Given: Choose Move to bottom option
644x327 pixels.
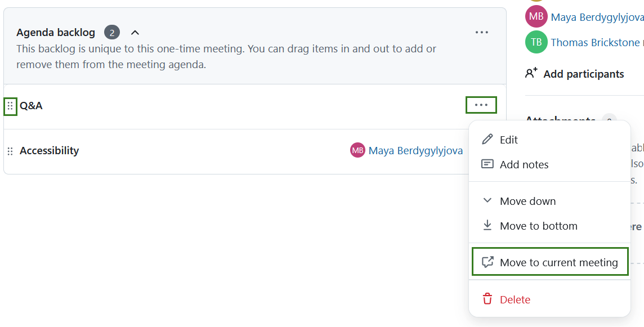Looking at the screenshot, I should [x=538, y=226].
